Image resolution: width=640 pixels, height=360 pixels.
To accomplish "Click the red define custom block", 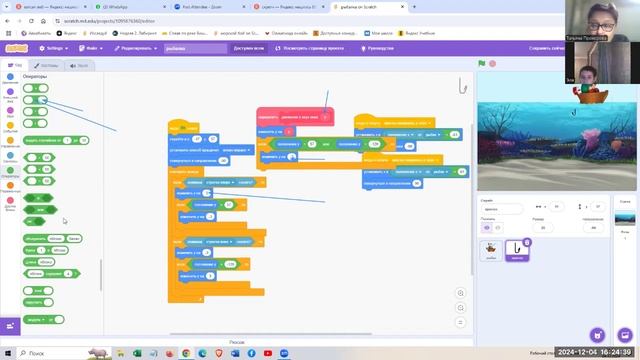I will (x=295, y=117).
